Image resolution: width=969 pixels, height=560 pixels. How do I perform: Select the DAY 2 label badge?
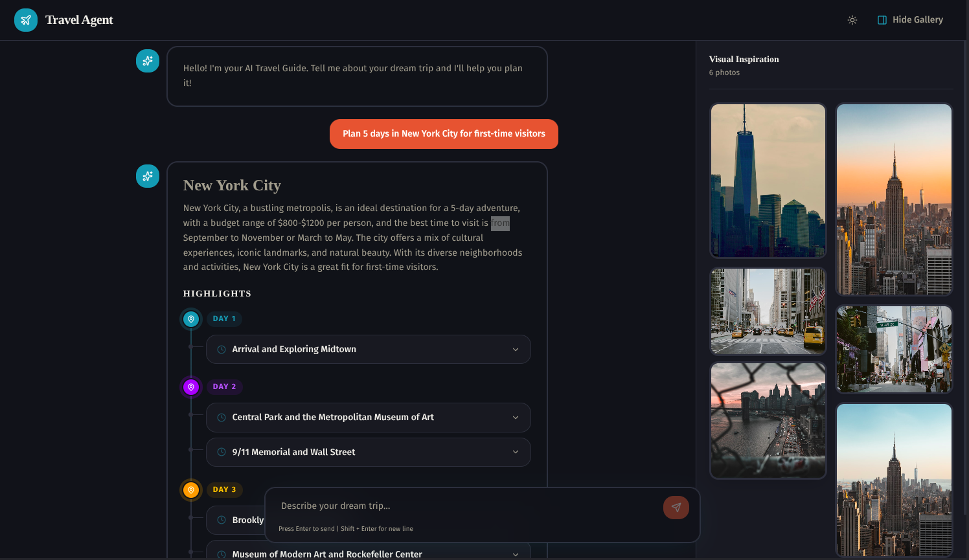click(x=224, y=386)
